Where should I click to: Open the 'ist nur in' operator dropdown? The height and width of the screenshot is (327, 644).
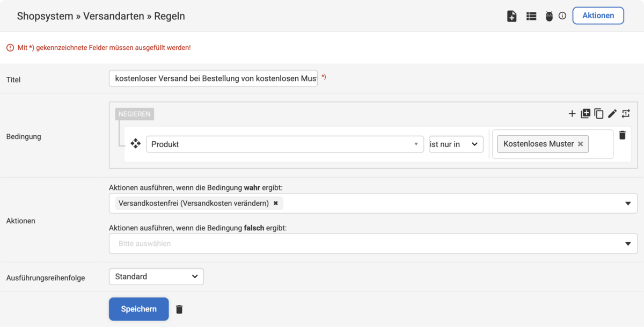click(x=456, y=144)
